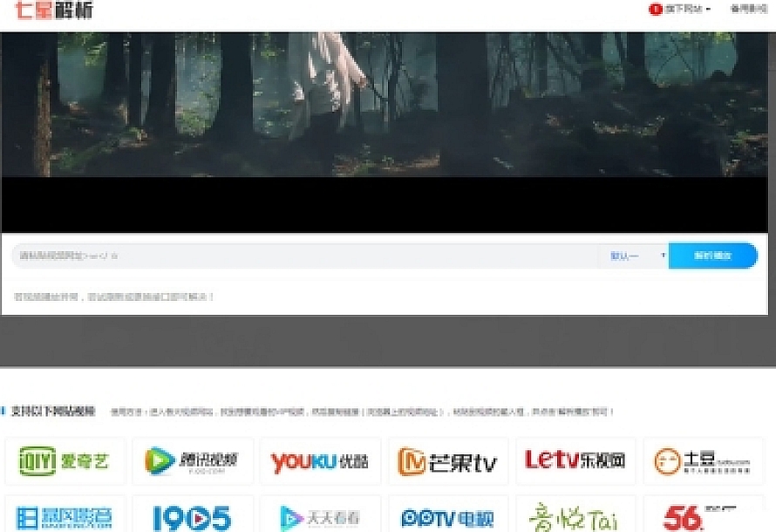Click the red notification badge in header
This screenshot has width=776, height=532.
point(655,9)
